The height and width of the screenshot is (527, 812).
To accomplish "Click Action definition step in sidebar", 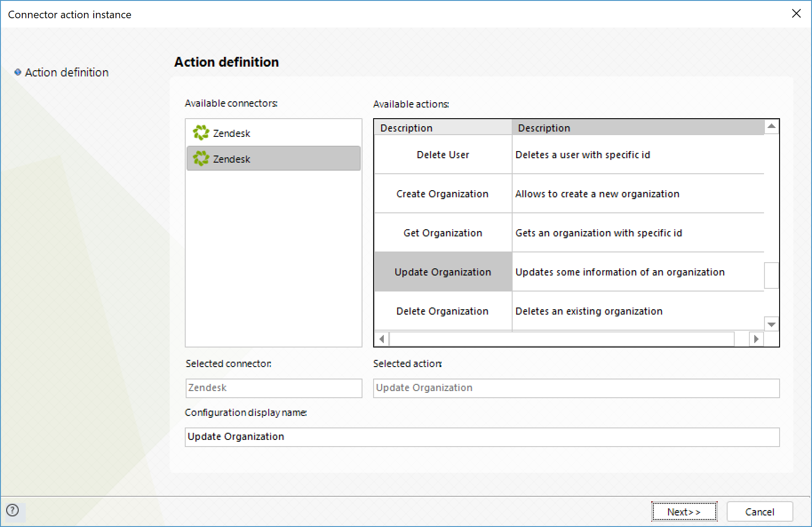I will pos(67,72).
